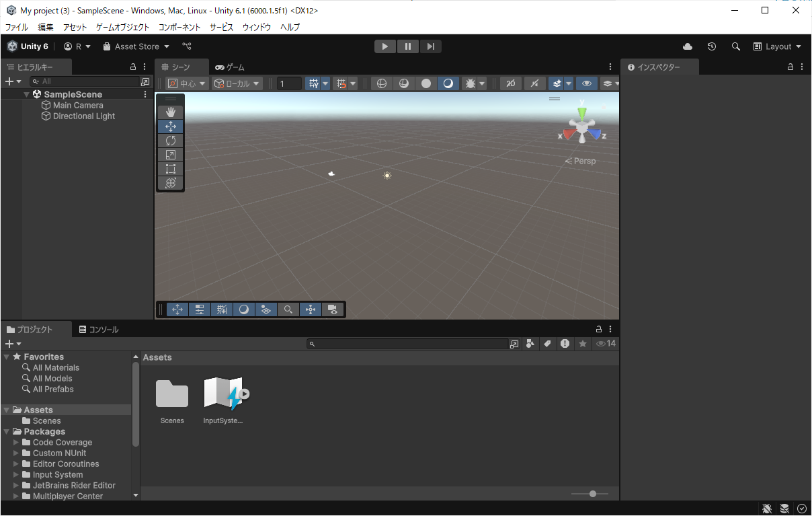The width and height of the screenshot is (812, 516).
Task: Toggle lit shading draw mode
Action: (448, 83)
